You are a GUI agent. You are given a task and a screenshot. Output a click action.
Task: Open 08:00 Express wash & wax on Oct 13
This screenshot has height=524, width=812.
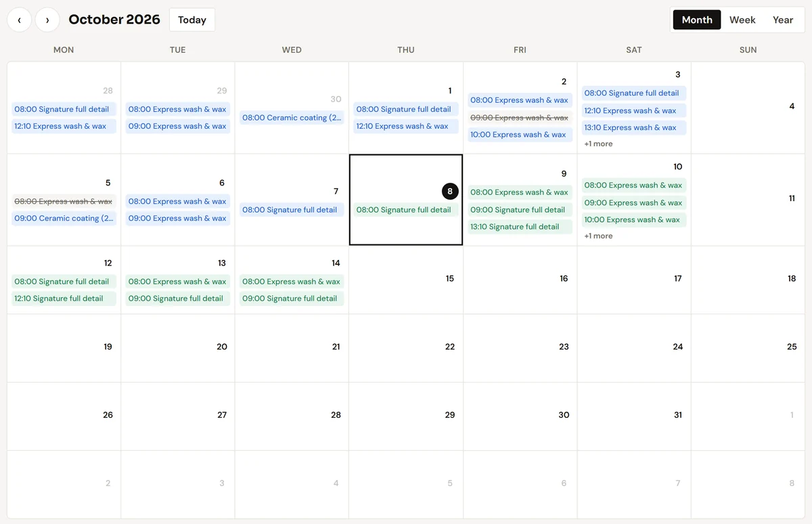(177, 282)
